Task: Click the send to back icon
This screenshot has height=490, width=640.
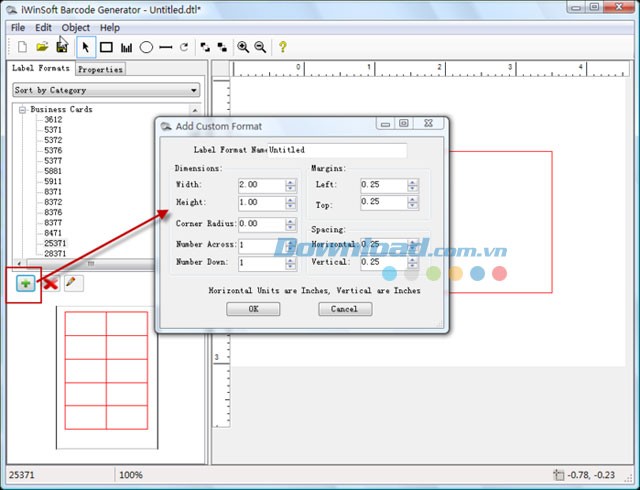Action: (222, 47)
